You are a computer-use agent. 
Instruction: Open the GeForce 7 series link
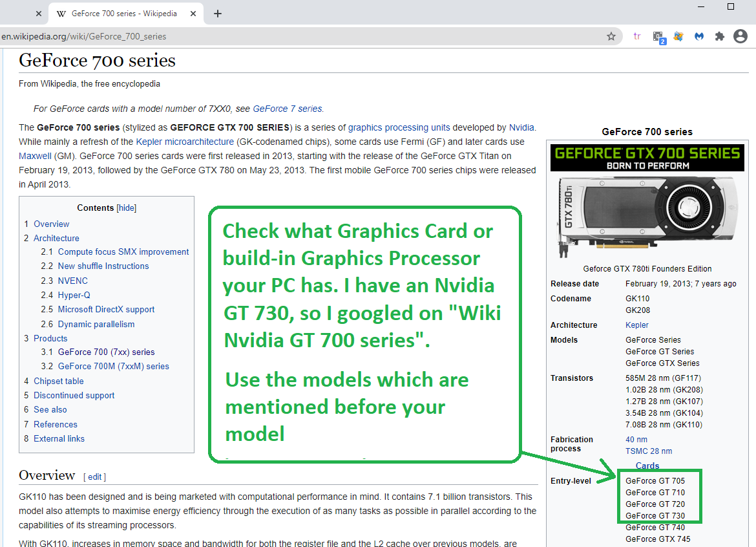(288, 109)
